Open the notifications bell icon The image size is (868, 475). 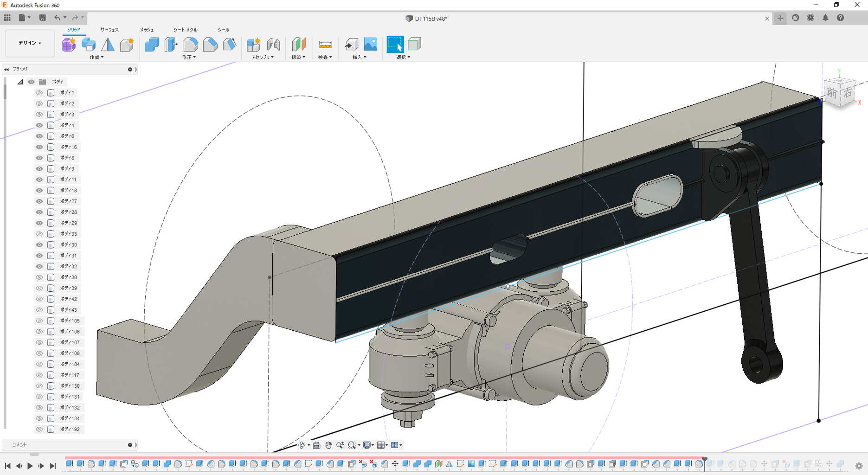[825, 18]
